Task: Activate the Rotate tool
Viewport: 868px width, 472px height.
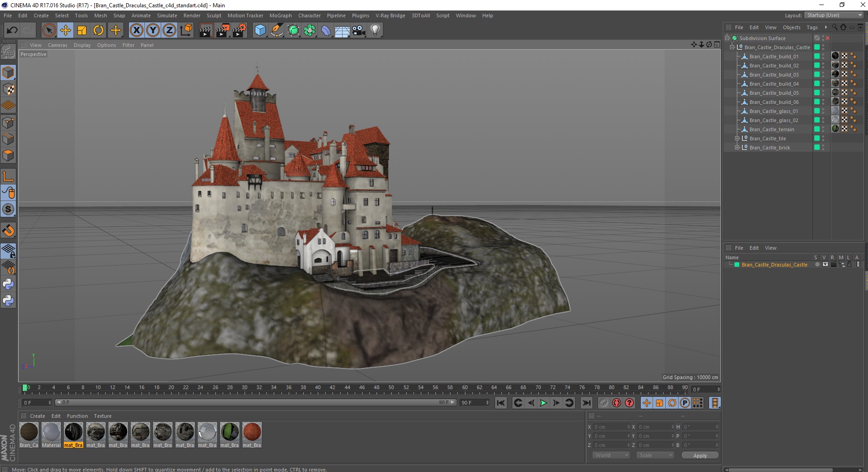Action: tap(98, 31)
